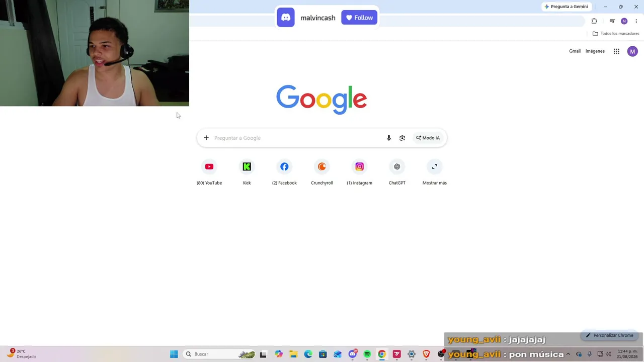Open Spotify from the taskbar
The image size is (644, 362).
pos(367,354)
